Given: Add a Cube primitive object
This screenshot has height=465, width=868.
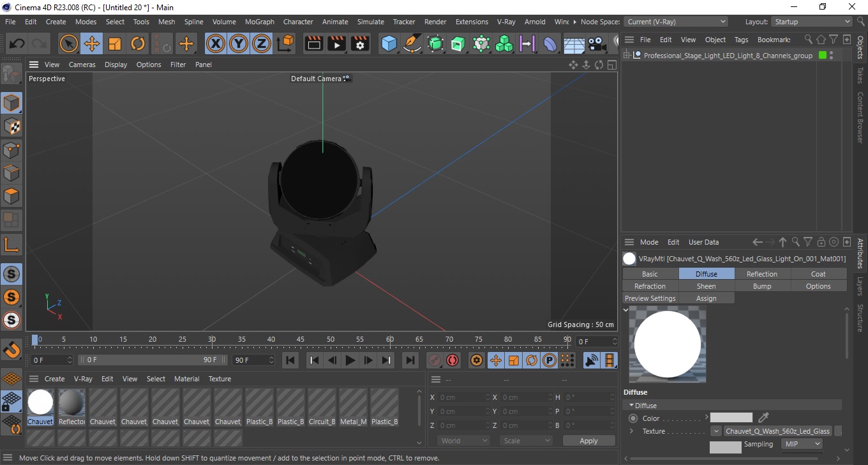Looking at the screenshot, I should tap(389, 43).
